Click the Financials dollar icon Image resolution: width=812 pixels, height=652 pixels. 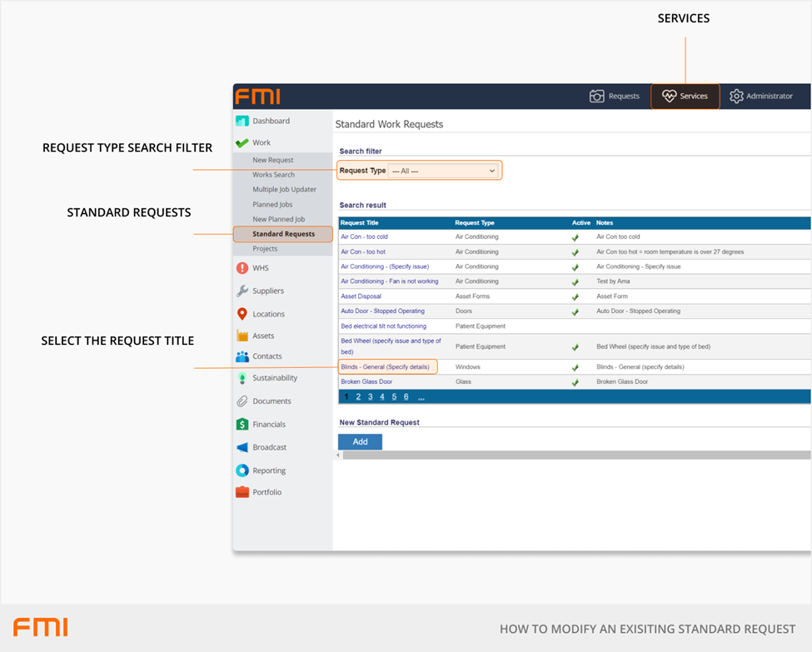coord(242,424)
